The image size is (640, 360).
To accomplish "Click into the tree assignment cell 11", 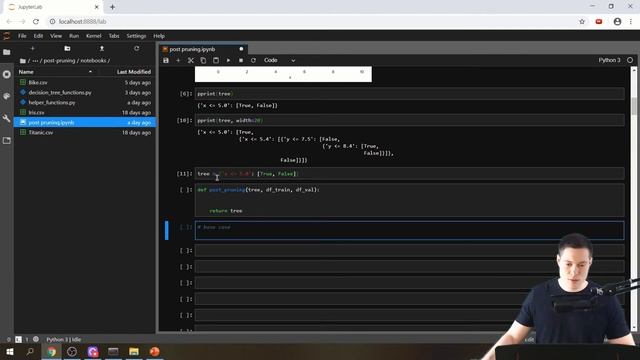I will pyautogui.click(x=409, y=173).
